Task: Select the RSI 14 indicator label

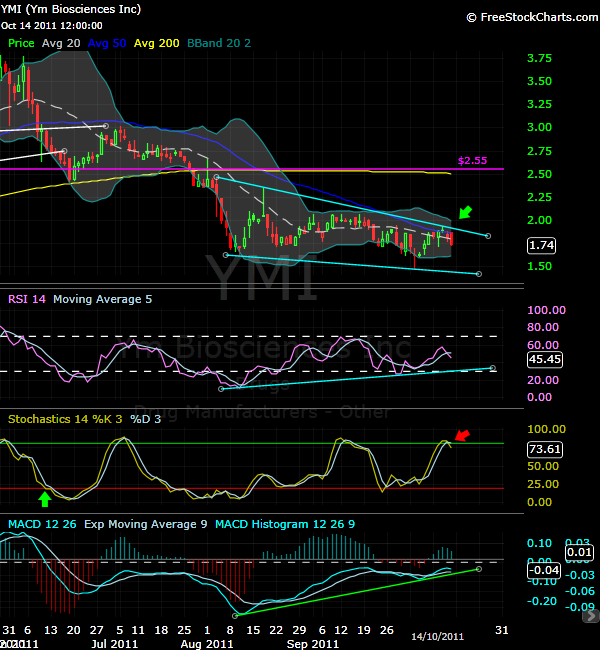Action: tap(27, 299)
